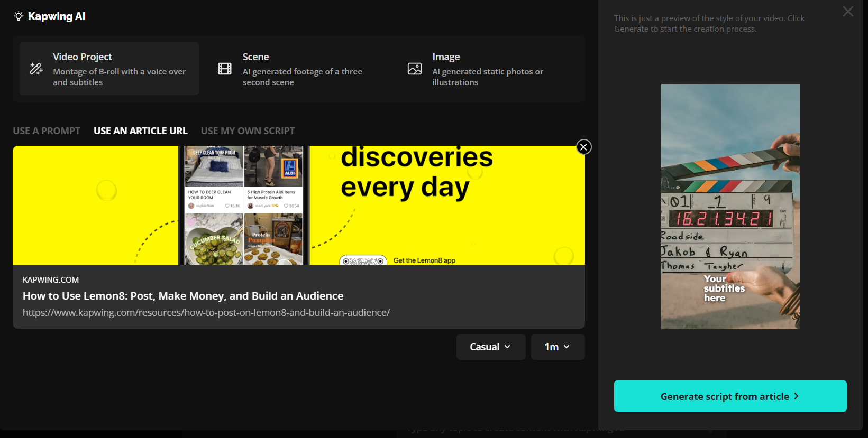868x438 pixels.
Task: Remove the linked article with the circled X
Action: tap(583, 147)
